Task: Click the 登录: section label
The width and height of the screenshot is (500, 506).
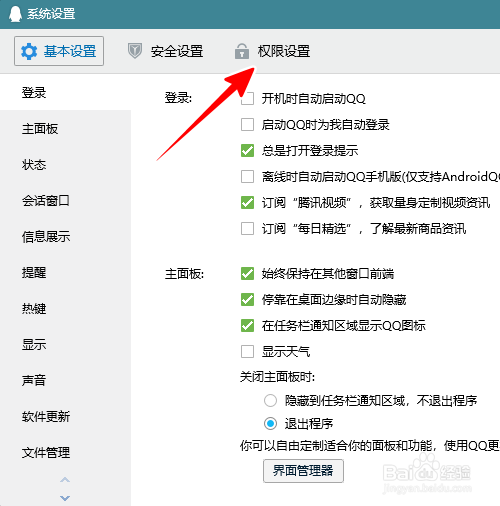Action: (x=178, y=98)
